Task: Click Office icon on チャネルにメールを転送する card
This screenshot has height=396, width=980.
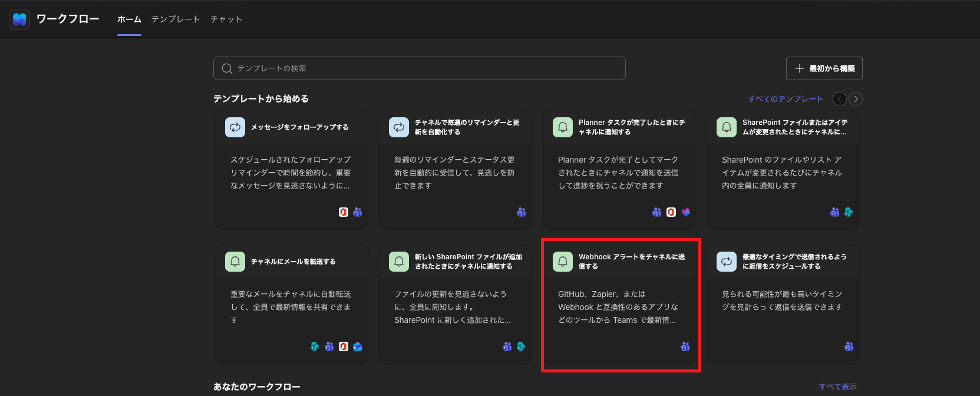Action: 344,346
